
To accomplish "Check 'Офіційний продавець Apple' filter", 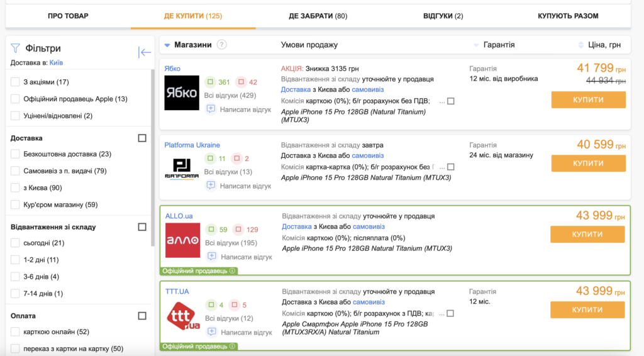I will [x=15, y=99].
